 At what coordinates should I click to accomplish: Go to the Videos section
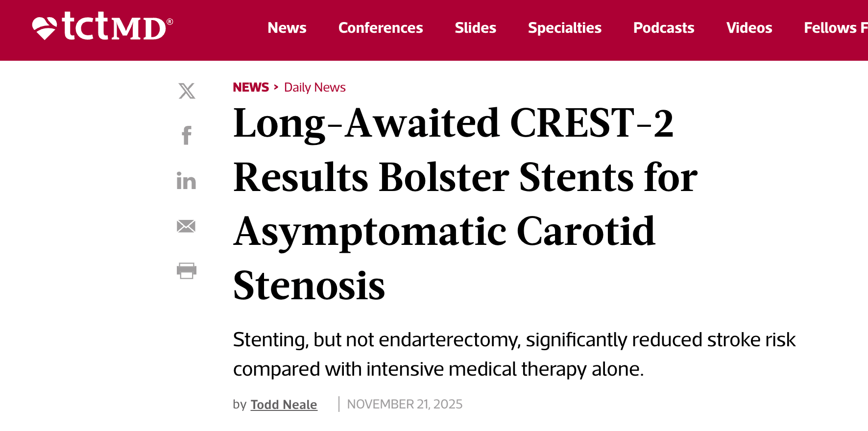click(x=749, y=28)
